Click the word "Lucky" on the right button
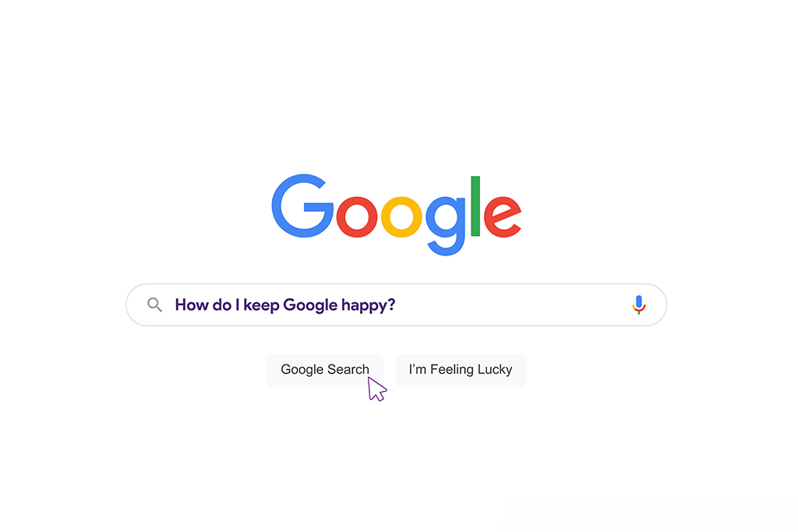Viewport: 798px width, 532px height. (x=495, y=370)
